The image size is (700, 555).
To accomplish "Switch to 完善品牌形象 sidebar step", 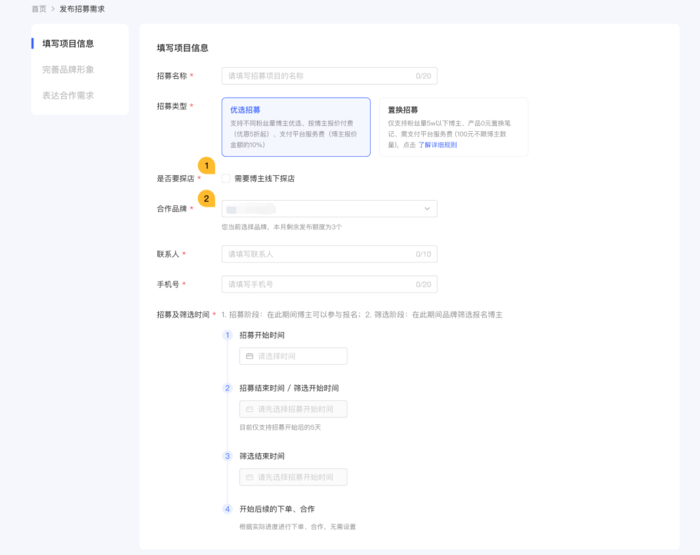I will (68, 70).
